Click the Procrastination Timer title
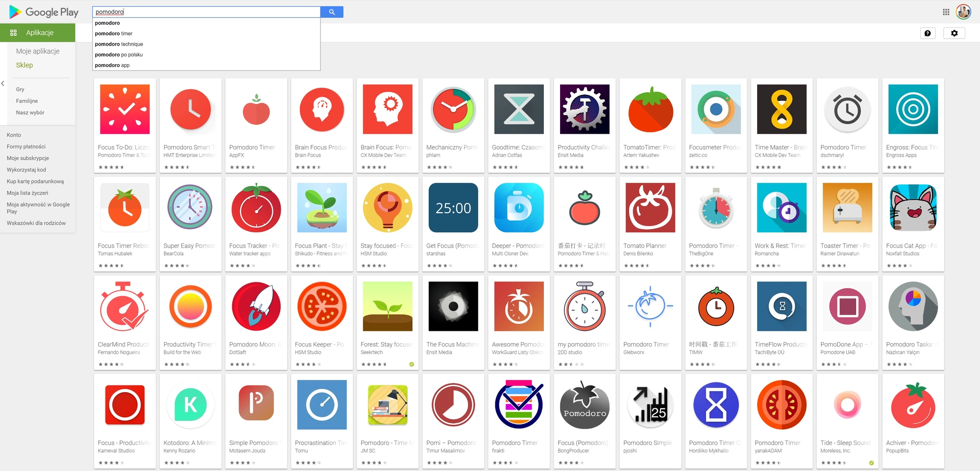The image size is (980, 471). 321,443
